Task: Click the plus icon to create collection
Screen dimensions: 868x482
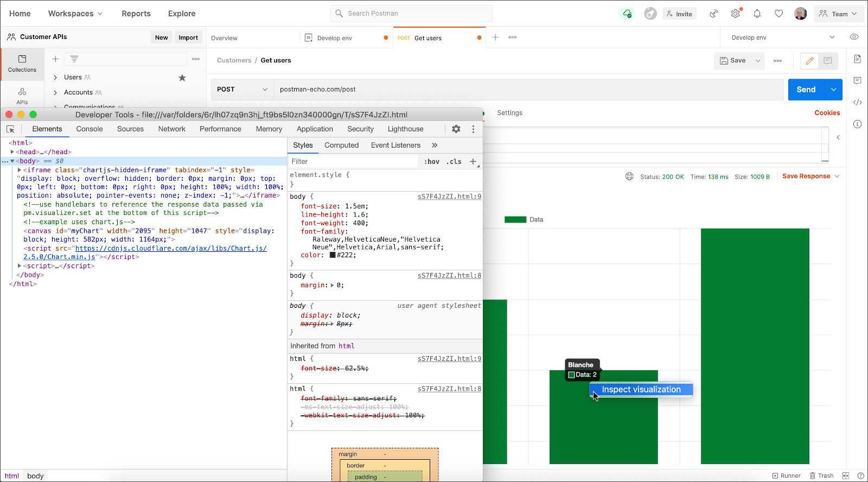Action: pos(55,59)
